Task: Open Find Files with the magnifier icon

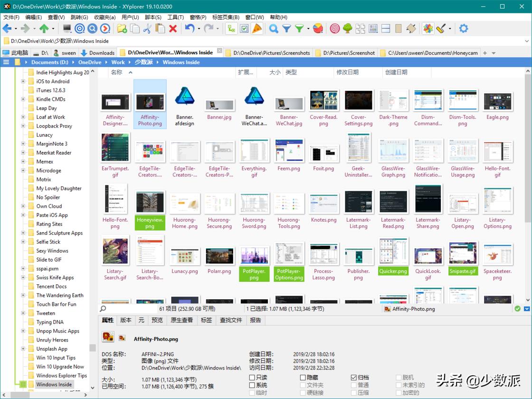Action: coord(273,29)
